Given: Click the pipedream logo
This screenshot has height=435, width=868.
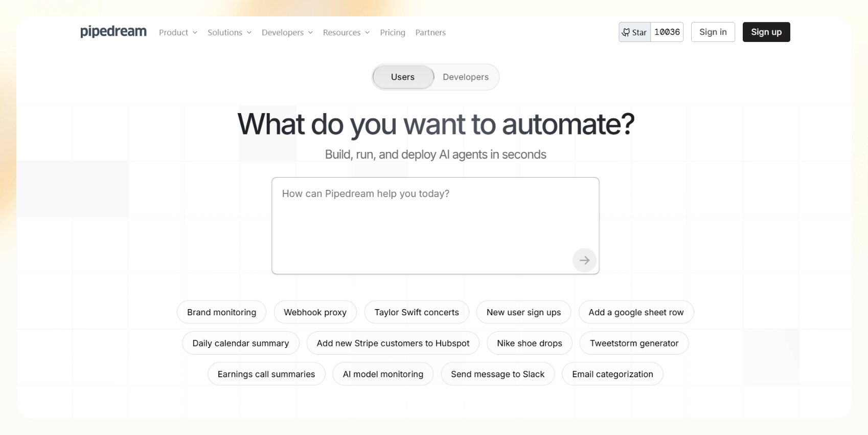Looking at the screenshot, I should pyautogui.click(x=113, y=32).
